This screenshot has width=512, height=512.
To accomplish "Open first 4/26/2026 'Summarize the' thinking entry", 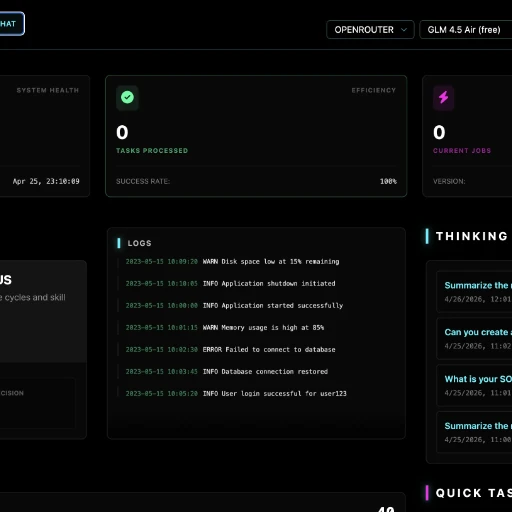I will point(474,292).
